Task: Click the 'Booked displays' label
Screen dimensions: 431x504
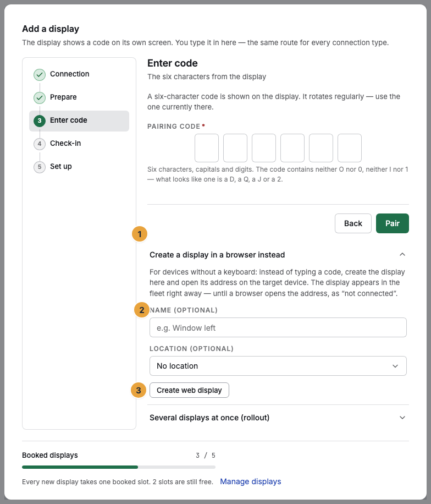Action: pyautogui.click(x=50, y=455)
